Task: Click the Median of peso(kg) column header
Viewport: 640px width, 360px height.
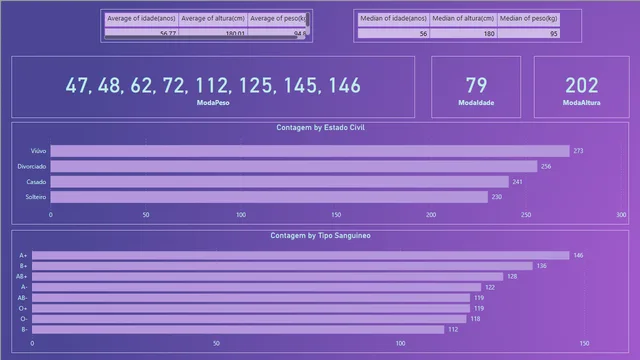Action: pos(528,19)
